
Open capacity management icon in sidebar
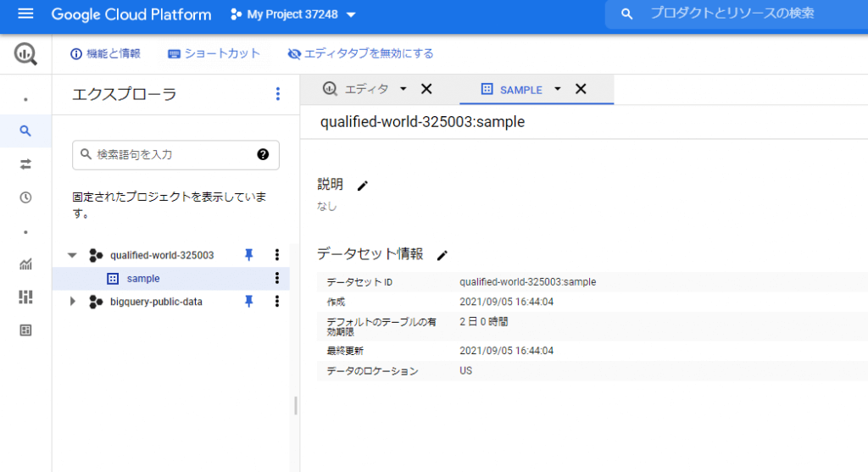coord(25,297)
